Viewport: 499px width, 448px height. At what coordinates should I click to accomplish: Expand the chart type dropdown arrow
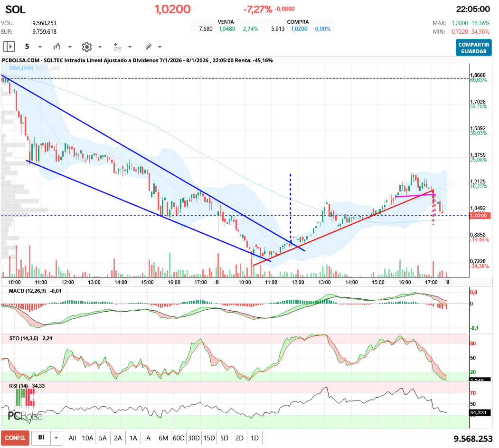tap(70, 47)
